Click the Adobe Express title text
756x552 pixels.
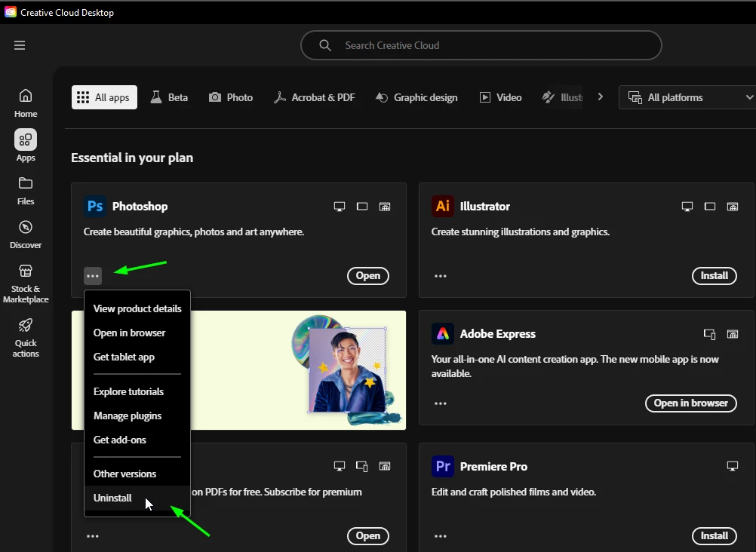tap(497, 333)
